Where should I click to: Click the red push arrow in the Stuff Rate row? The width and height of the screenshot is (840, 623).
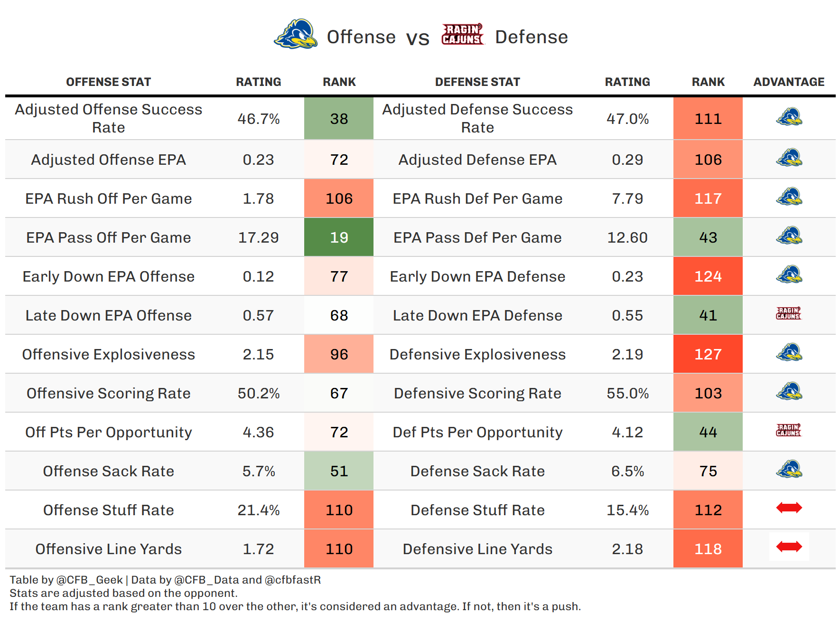point(789,508)
